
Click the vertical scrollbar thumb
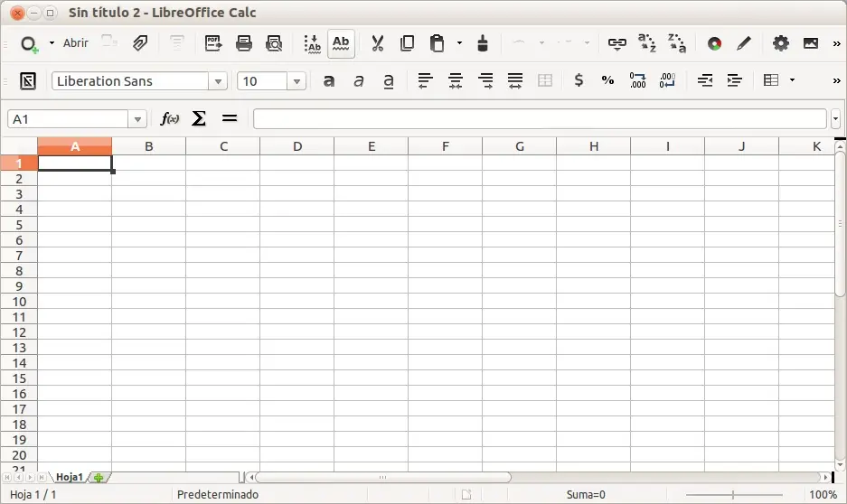click(x=840, y=223)
